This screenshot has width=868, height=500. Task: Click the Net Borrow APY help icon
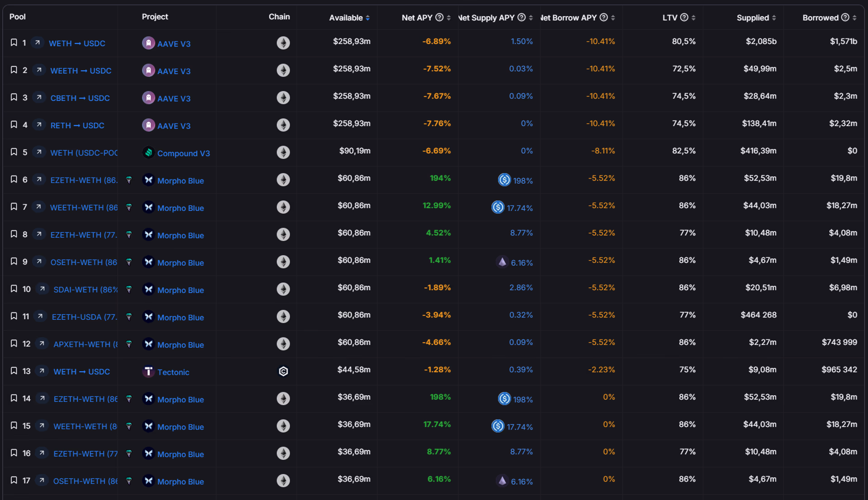click(x=604, y=17)
